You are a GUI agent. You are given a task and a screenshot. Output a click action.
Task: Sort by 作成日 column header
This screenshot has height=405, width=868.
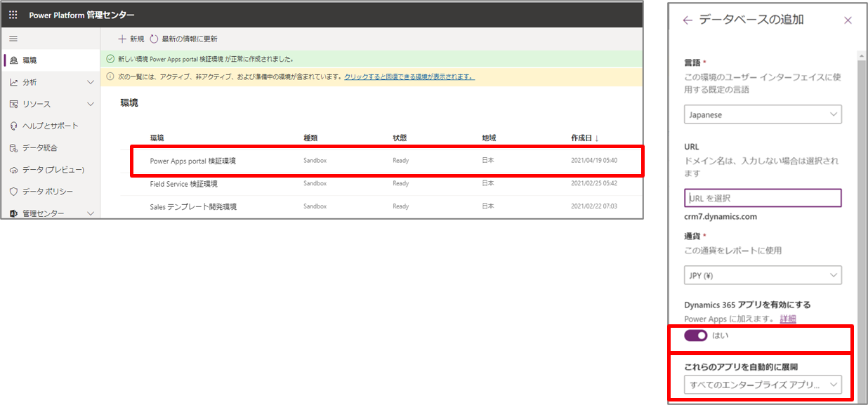pos(585,138)
